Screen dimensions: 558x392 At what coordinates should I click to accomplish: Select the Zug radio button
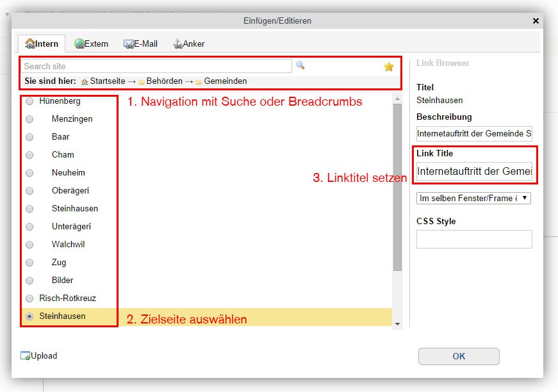(x=29, y=263)
